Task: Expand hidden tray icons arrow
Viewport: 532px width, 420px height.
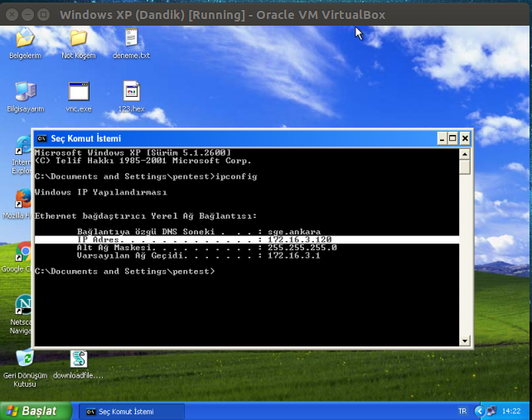Action: 480,411
